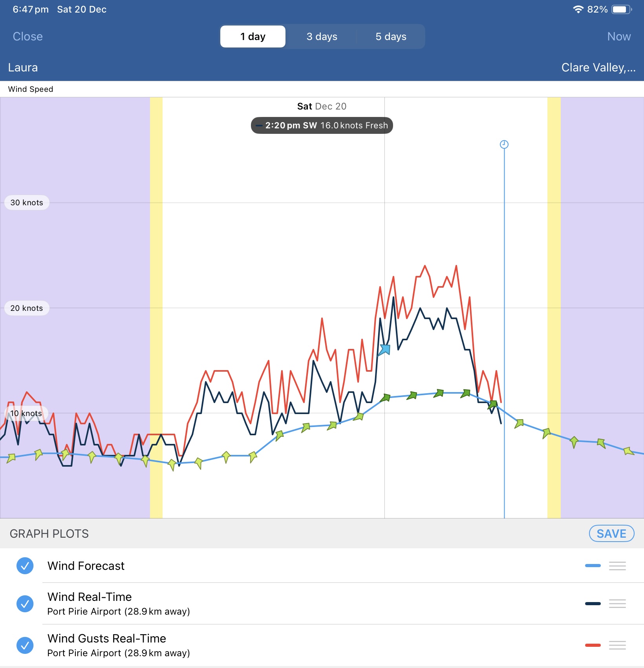This screenshot has height=668, width=644.
Task: Tap the 2:20 pm SW 16.0 knots tooltip
Action: click(x=322, y=126)
